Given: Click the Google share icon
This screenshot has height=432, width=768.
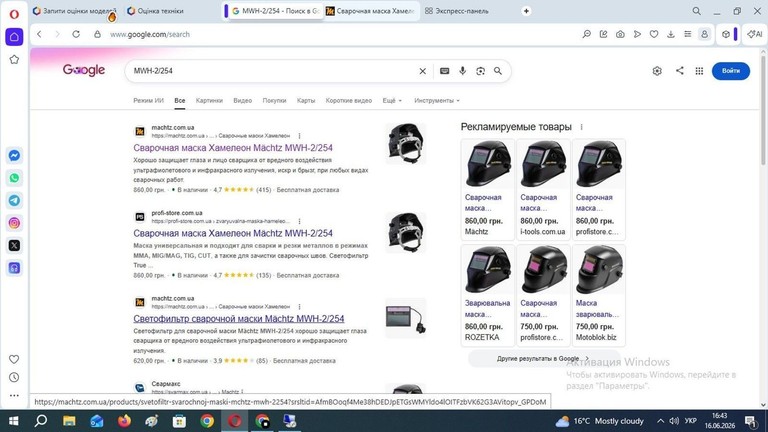Looking at the screenshot, I should tap(680, 71).
